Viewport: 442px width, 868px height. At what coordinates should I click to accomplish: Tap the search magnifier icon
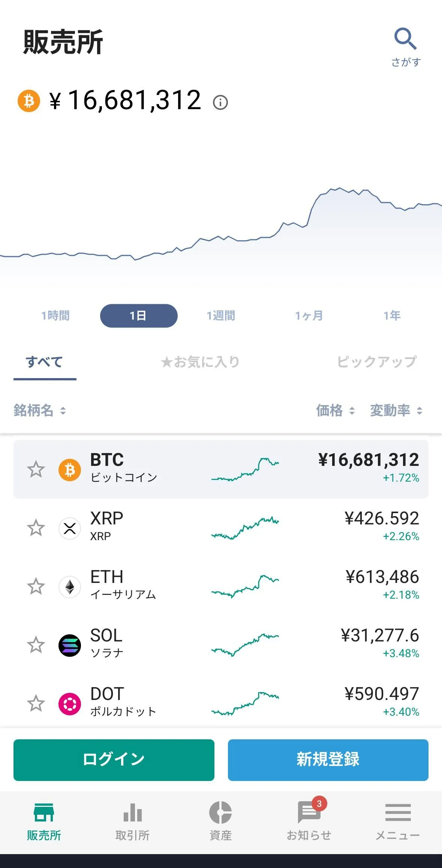click(x=406, y=39)
